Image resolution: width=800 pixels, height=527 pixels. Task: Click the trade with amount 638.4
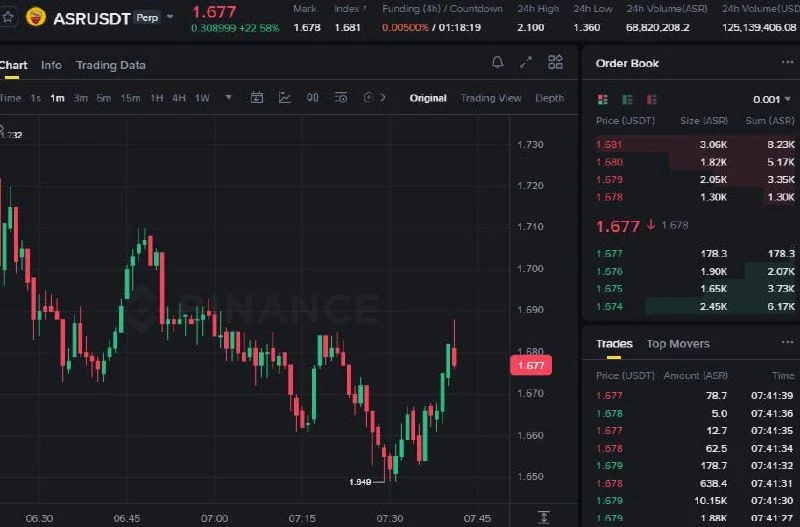click(x=695, y=483)
